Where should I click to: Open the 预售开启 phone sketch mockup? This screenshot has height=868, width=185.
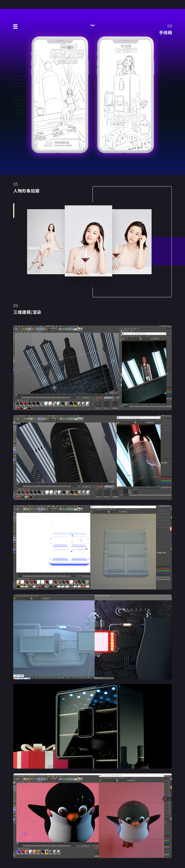[x=60, y=95]
